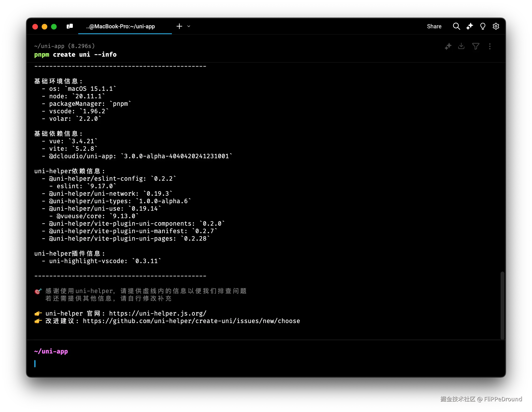Click the block AI sparkle icon
This screenshot has width=532, height=412.
pyautogui.click(x=448, y=46)
